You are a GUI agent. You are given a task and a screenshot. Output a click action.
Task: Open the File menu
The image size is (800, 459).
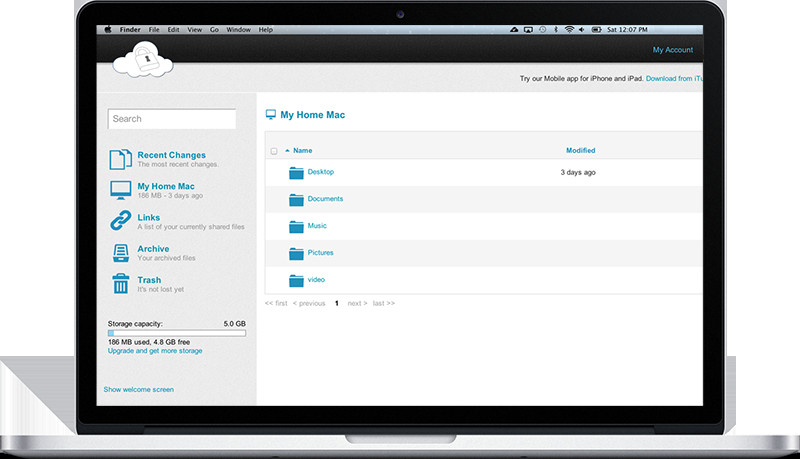coord(154,30)
